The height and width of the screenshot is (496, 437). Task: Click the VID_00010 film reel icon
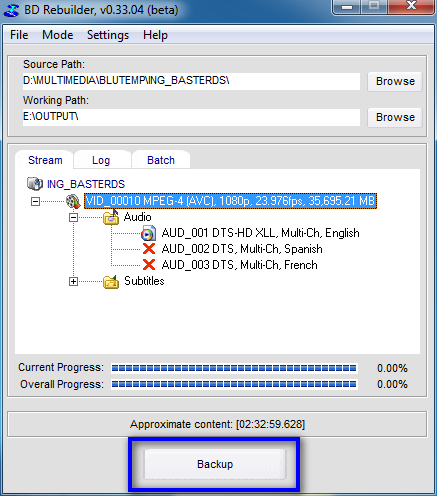73,201
